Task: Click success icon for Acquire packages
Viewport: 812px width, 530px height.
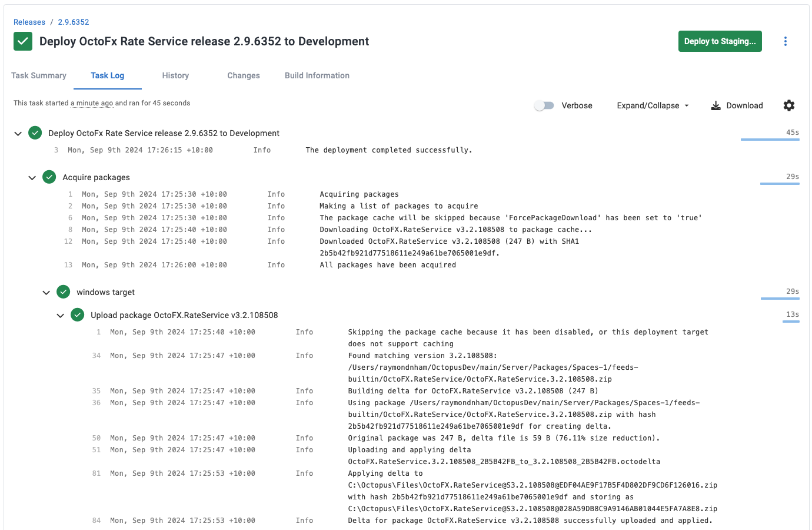Action: point(49,177)
